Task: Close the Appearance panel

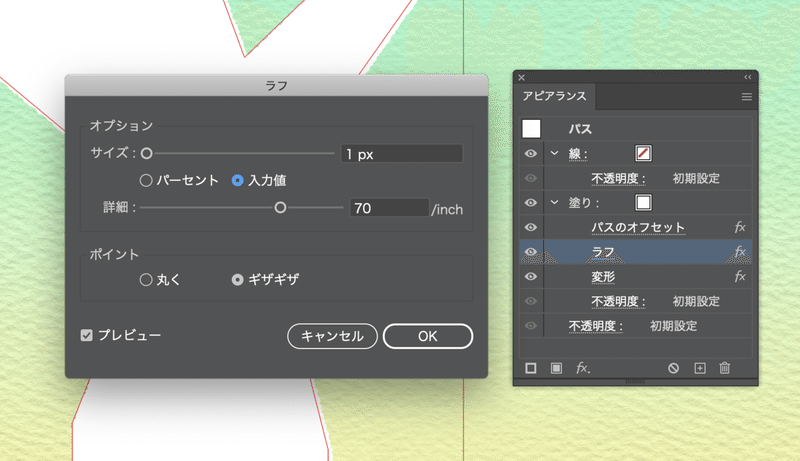Action: (x=521, y=78)
